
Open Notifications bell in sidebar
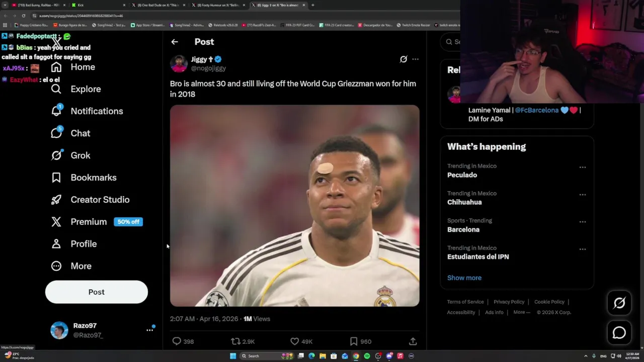tap(56, 111)
